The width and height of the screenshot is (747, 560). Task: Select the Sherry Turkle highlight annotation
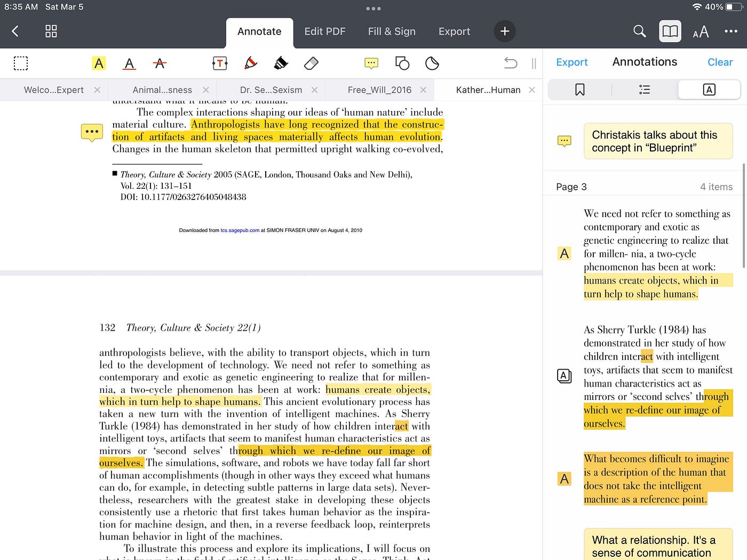[x=658, y=377]
